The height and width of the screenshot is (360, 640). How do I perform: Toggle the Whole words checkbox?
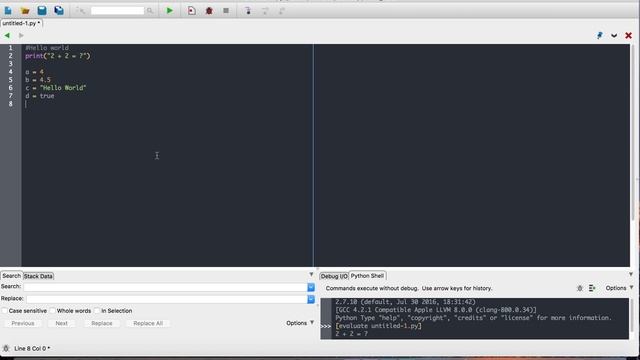(x=52, y=311)
